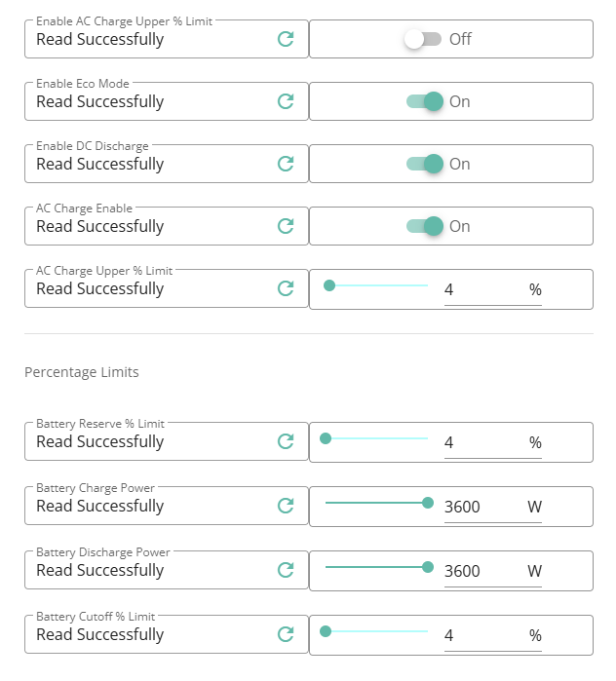The height and width of the screenshot is (681, 616).
Task: Refresh the Battery Charge Power value
Action: tap(286, 506)
